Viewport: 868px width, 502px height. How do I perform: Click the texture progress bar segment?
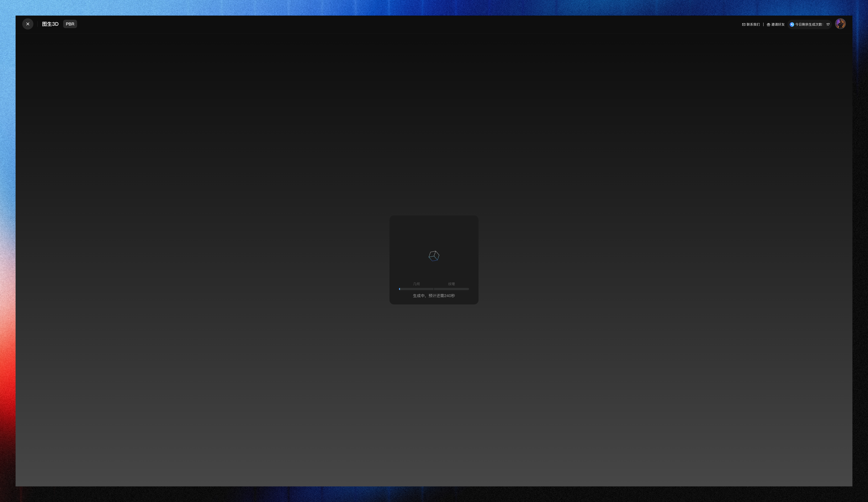[452, 289]
